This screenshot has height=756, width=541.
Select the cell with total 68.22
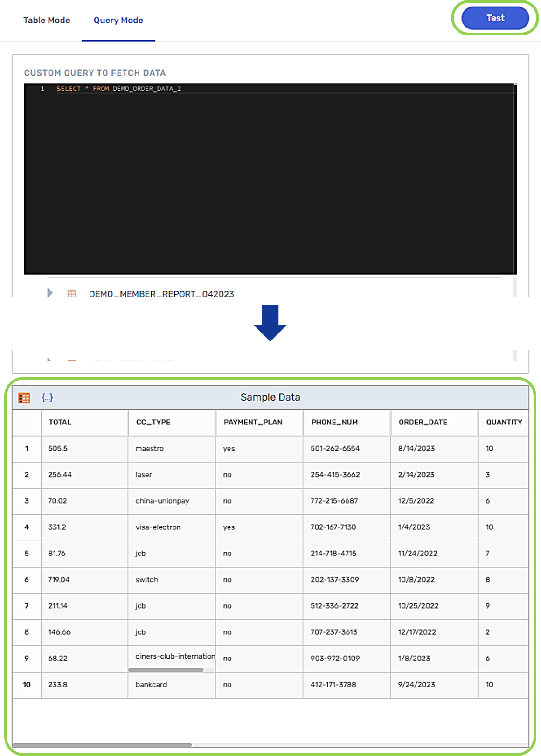(84, 659)
